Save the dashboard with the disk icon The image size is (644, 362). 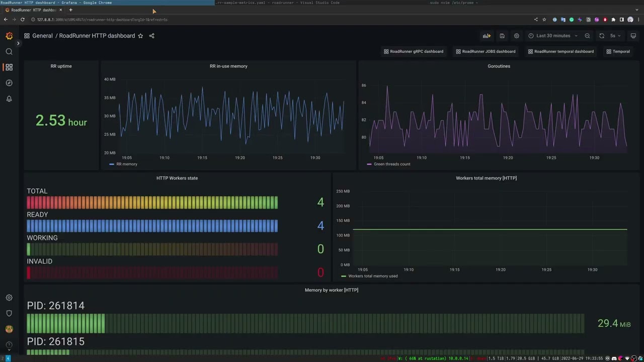[502, 36]
